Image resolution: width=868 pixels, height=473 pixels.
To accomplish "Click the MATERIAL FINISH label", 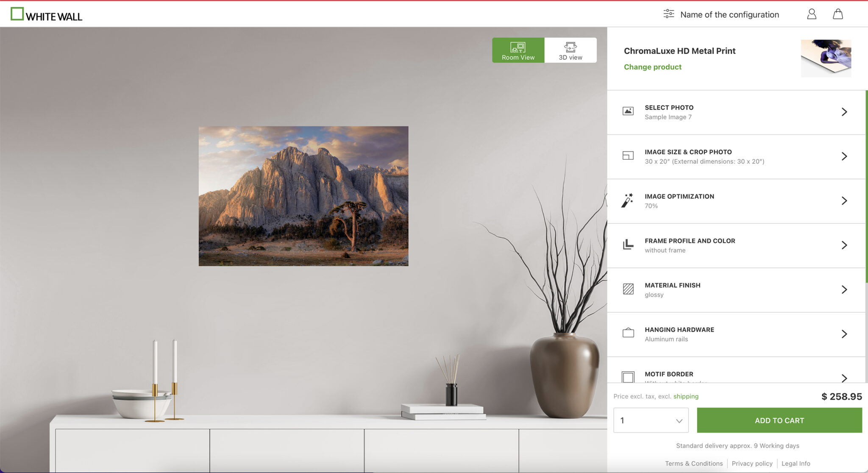I will (672, 285).
